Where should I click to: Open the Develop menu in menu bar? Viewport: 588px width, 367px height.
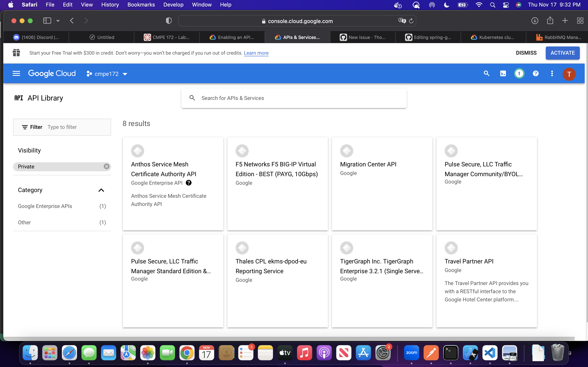(x=173, y=5)
